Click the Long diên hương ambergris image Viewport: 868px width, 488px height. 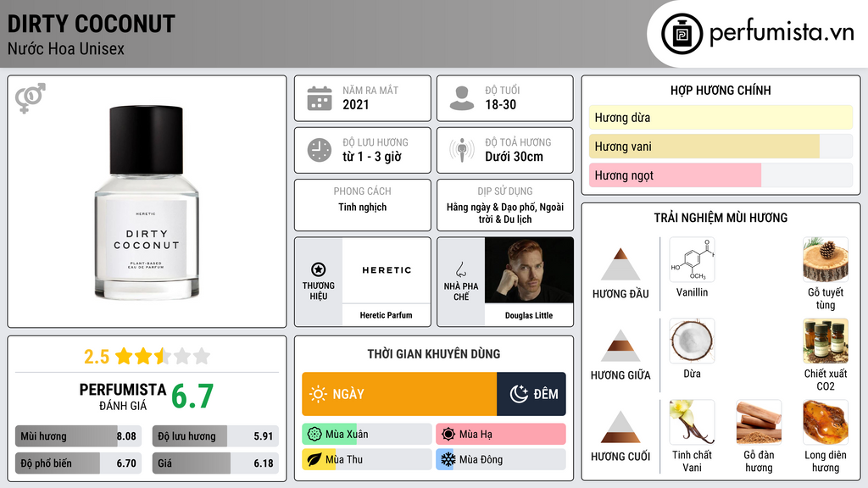click(826, 422)
